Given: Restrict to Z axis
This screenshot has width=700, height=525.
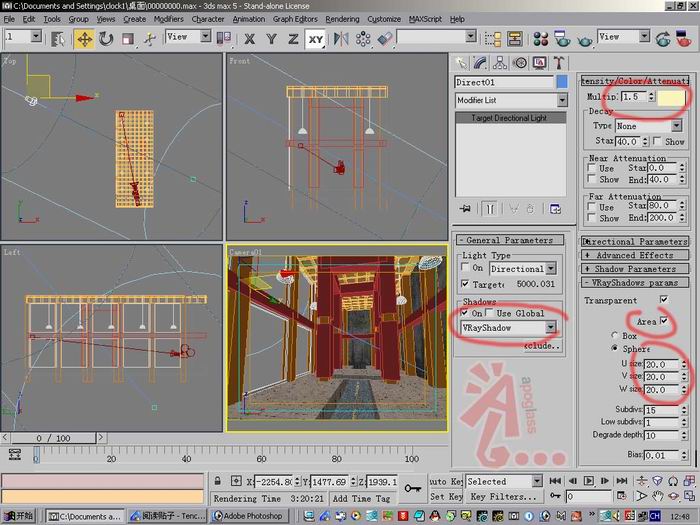Looking at the screenshot, I should click(x=293, y=39).
